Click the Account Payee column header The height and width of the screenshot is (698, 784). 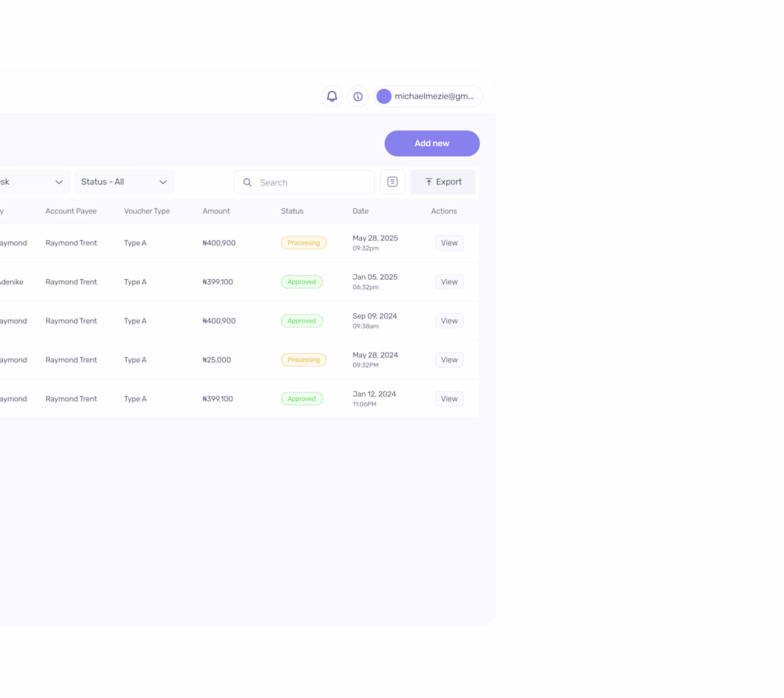[x=71, y=211]
